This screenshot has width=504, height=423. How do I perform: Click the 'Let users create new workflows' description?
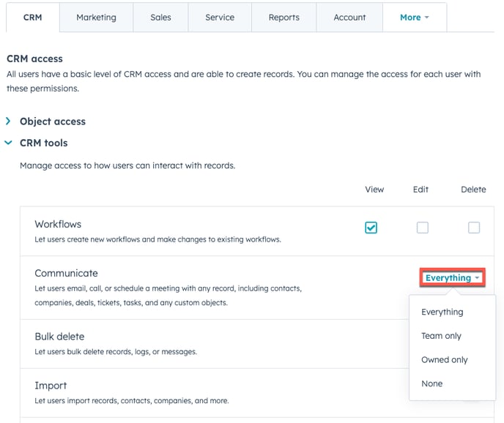click(x=157, y=239)
